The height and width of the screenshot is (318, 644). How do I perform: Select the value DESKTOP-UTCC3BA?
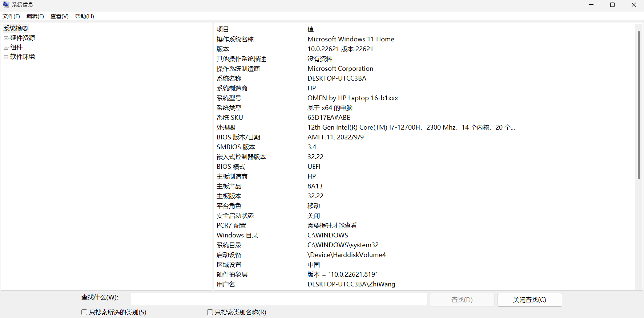[337, 78]
